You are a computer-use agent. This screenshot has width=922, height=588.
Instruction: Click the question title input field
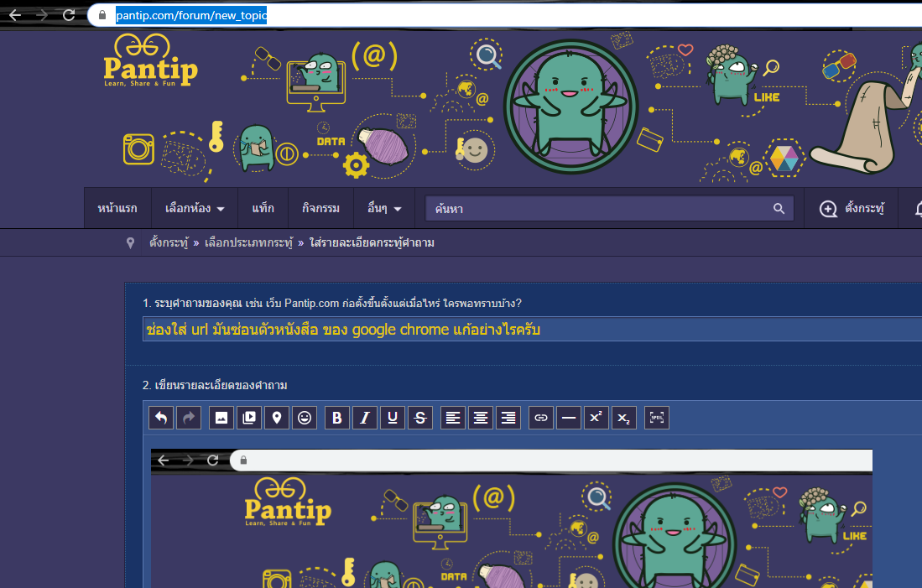[532, 330]
